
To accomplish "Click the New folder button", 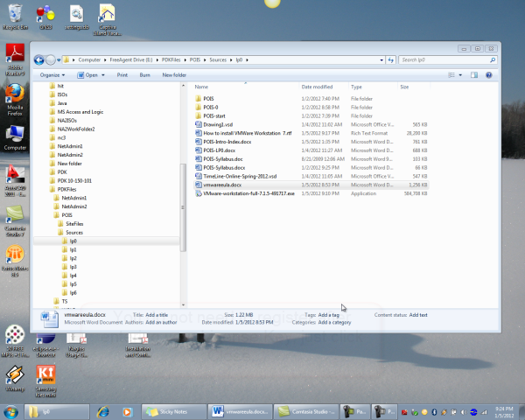I will pos(174,75).
